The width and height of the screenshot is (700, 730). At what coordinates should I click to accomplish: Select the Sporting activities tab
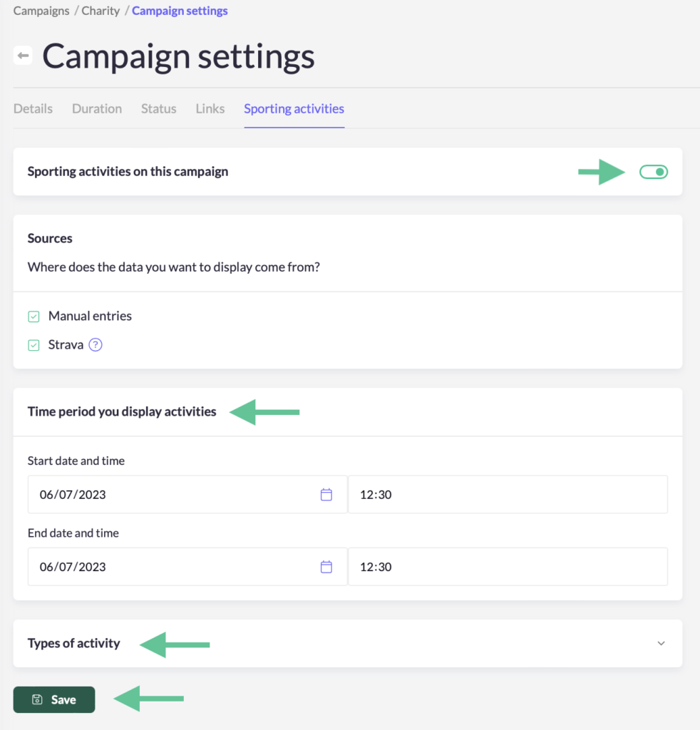click(x=294, y=108)
